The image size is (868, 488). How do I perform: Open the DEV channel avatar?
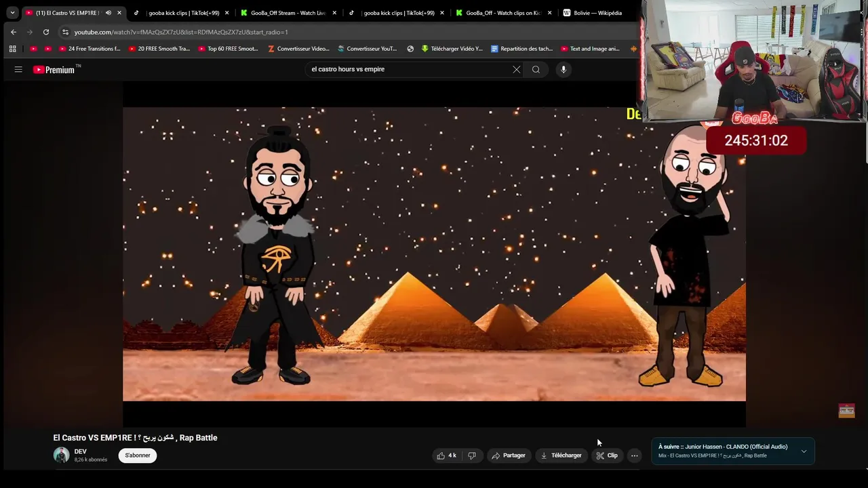click(x=61, y=455)
